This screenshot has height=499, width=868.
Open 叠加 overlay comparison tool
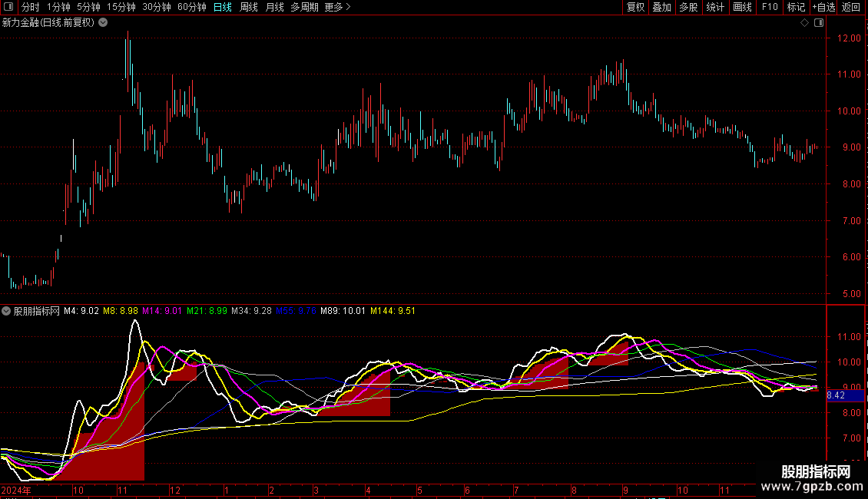(661, 7)
